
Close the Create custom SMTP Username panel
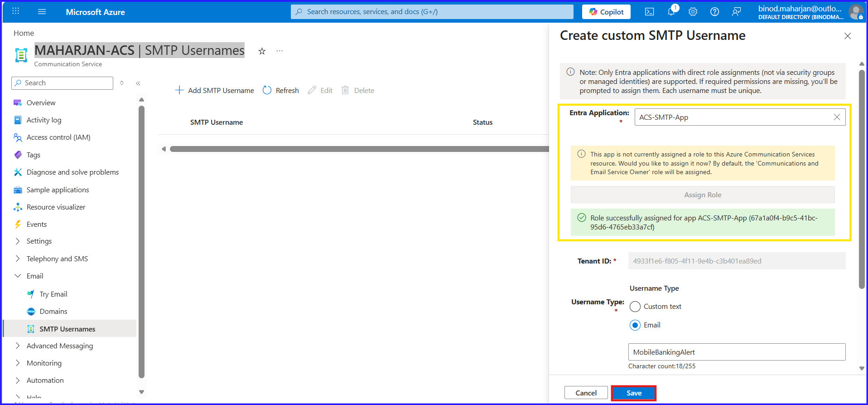[848, 36]
